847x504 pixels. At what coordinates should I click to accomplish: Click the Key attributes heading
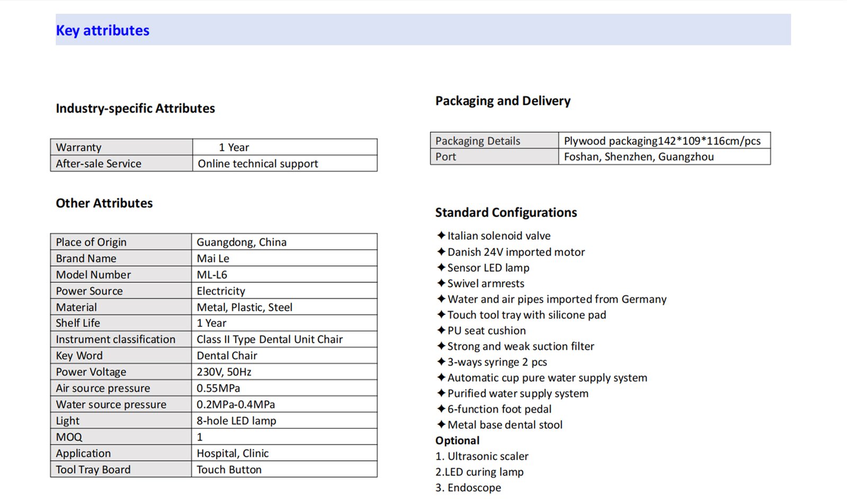(x=103, y=31)
